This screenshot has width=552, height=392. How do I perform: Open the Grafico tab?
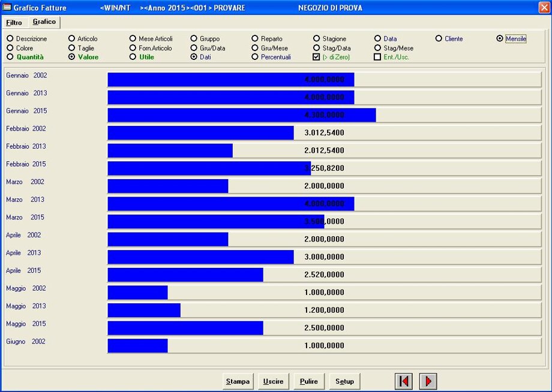(44, 22)
